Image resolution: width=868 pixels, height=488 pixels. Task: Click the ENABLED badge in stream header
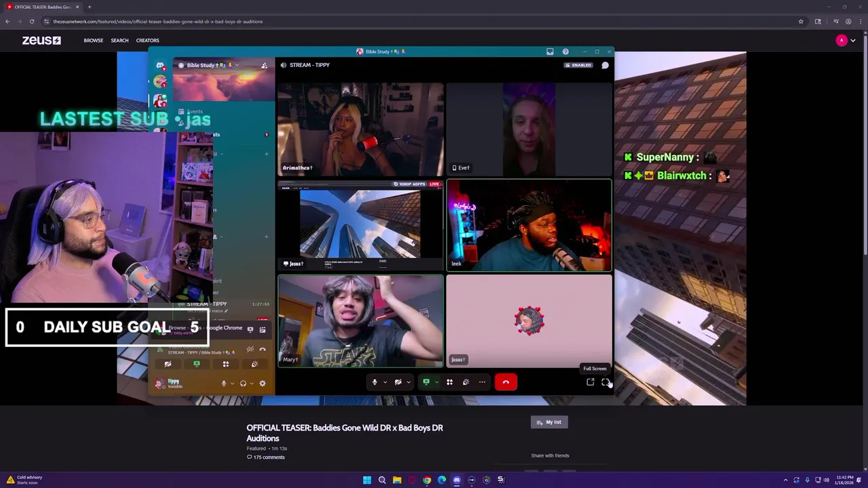(x=578, y=65)
